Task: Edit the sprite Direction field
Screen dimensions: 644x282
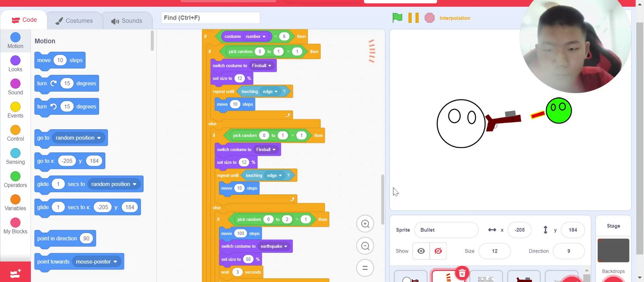Action: [x=568, y=251]
